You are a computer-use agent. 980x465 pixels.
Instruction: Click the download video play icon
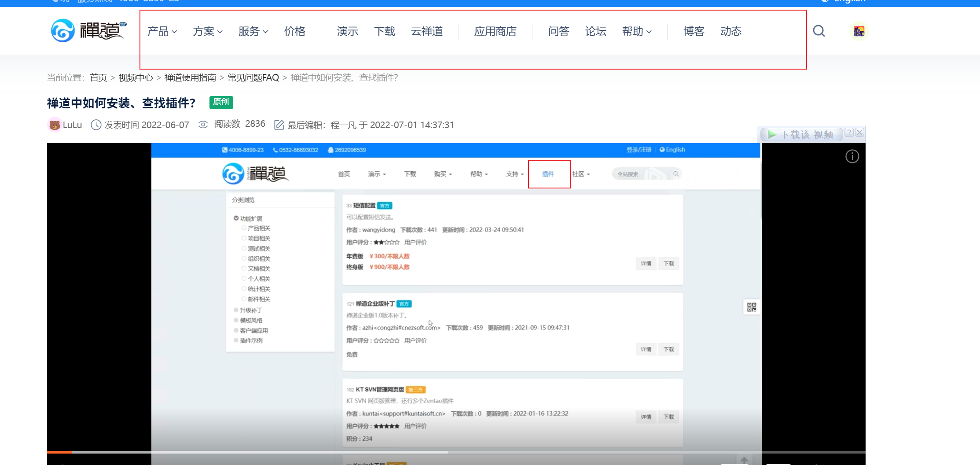pos(772,135)
